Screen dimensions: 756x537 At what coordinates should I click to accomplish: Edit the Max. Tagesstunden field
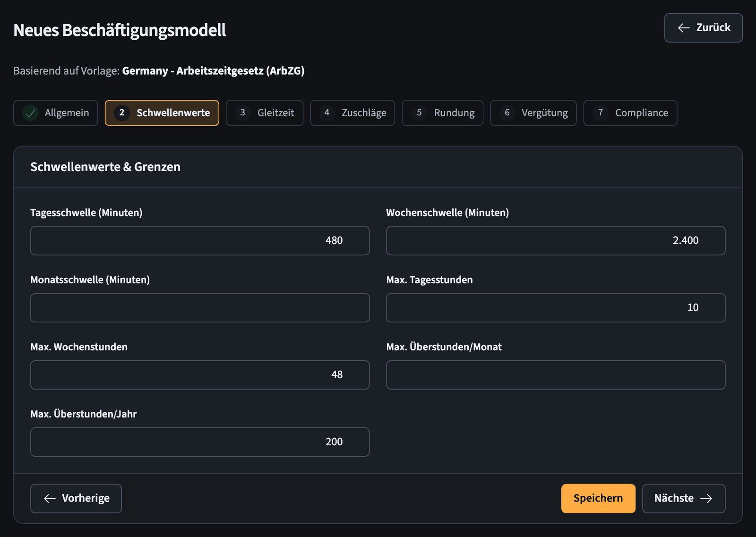point(556,308)
